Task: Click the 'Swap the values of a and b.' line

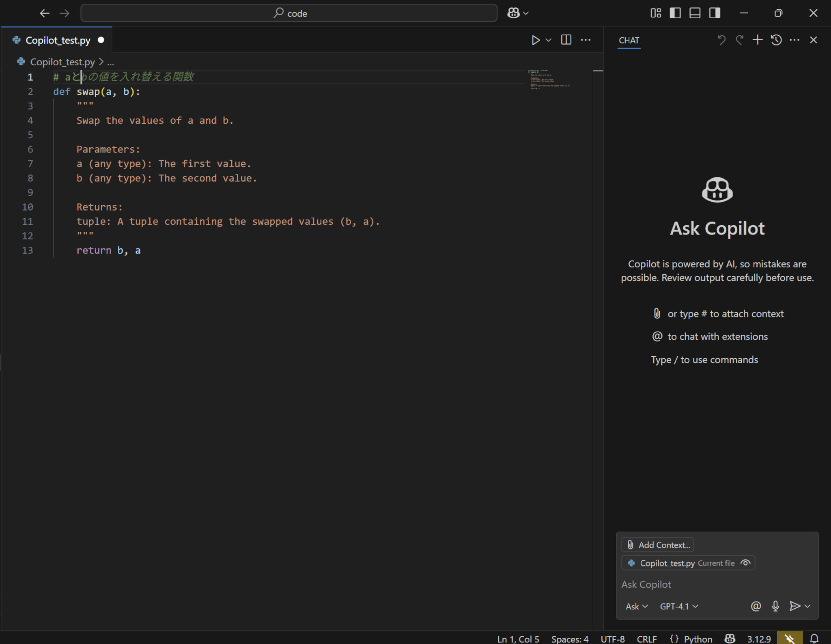Action: click(x=155, y=121)
